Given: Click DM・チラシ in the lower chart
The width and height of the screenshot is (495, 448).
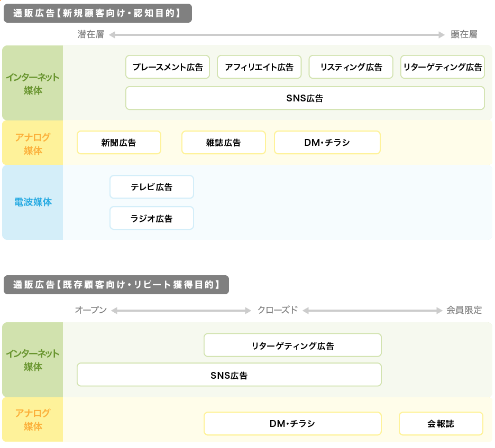Looking at the screenshot, I should tap(292, 424).
